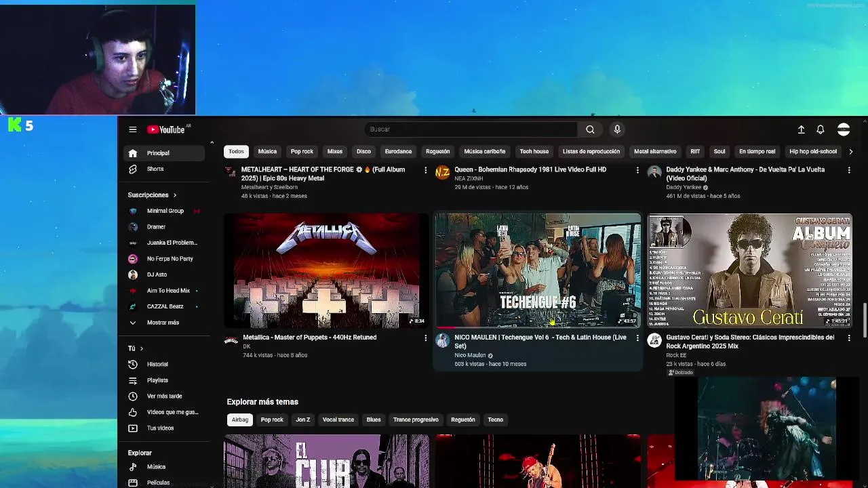Open NEA ZIXNH channel avatar

pos(443,172)
